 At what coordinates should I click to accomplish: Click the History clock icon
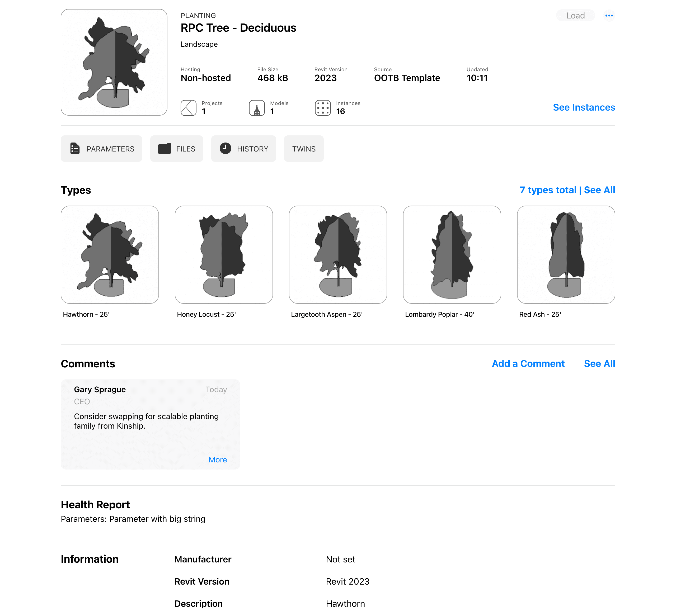[225, 148]
